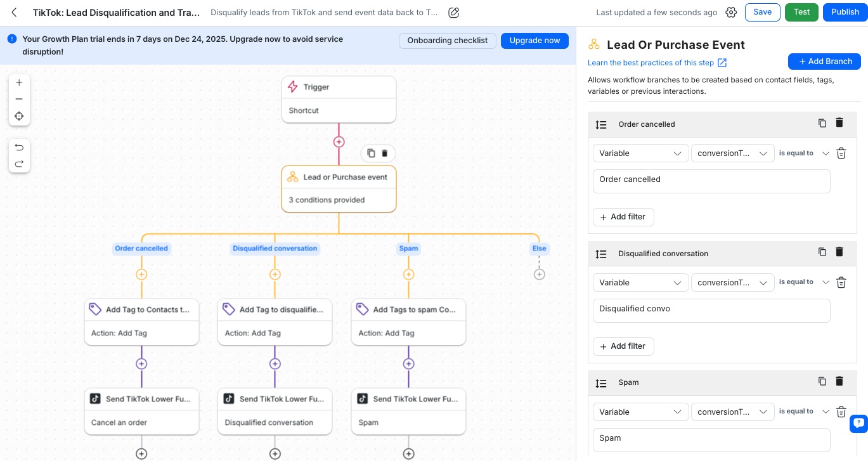This screenshot has height=461, width=868.
Task: Duplicate the Order cancelled branch with its copy icon
Action: (822, 123)
